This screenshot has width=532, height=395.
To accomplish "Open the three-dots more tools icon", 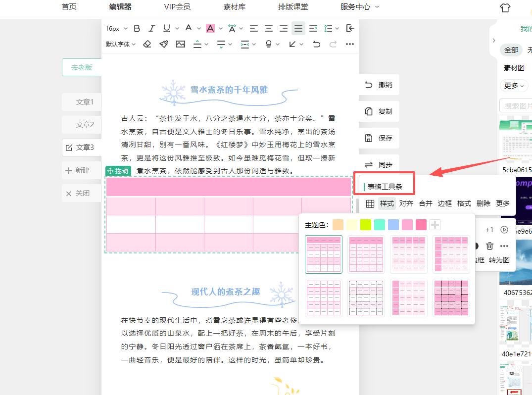I will coord(350,44).
